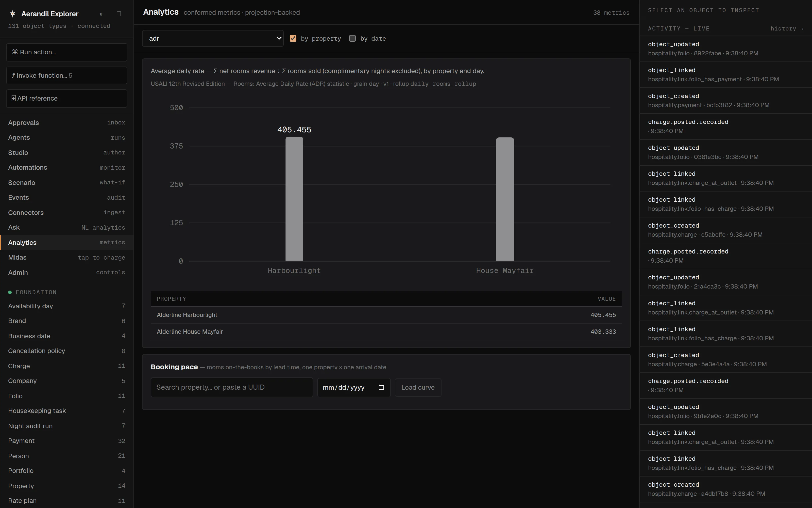Open activity for charge a4dbf7b8
The height and width of the screenshot is (508, 812).
tap(725, 489)
